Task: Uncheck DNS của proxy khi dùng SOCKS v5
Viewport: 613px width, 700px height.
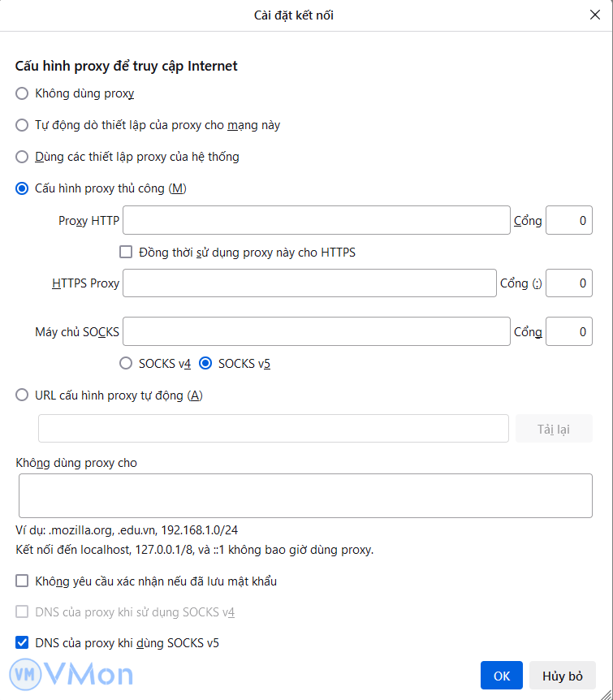Action: (22, 643)
